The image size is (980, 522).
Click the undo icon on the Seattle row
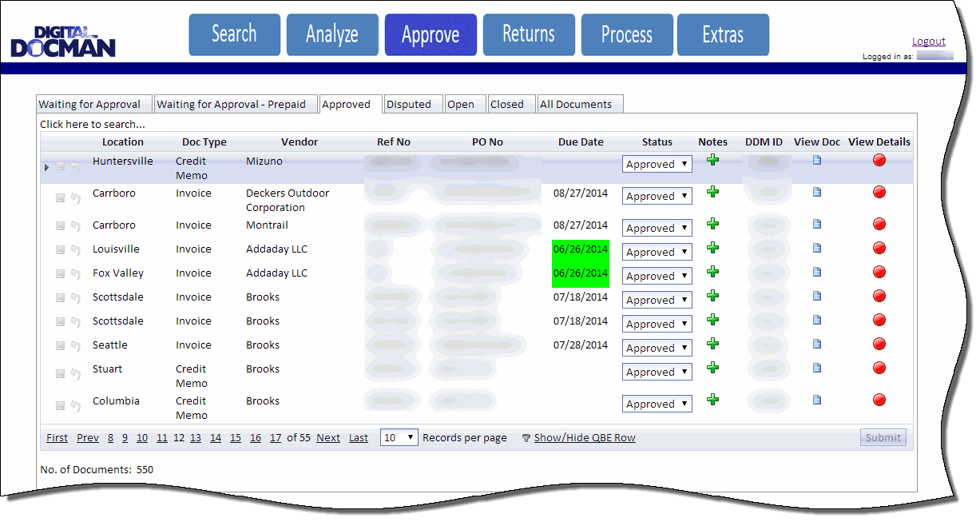click(75, 346)
